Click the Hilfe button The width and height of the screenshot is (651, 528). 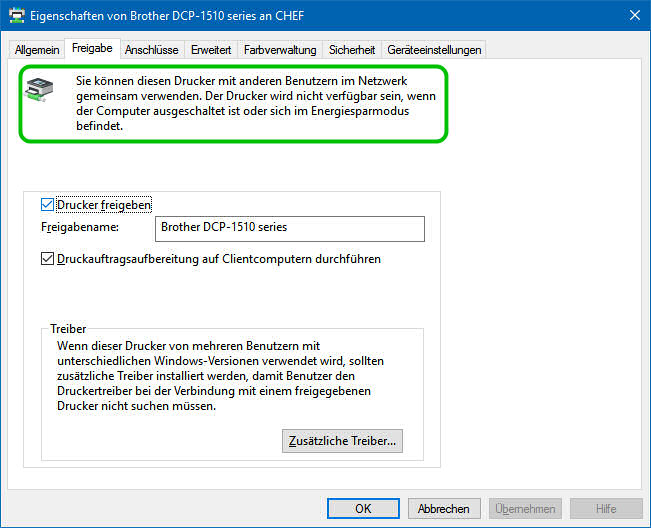click(606, 508)
